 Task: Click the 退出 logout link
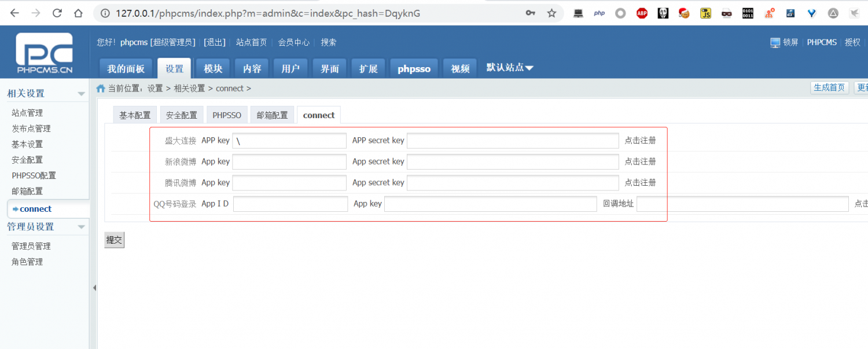[x=215, y=42]
